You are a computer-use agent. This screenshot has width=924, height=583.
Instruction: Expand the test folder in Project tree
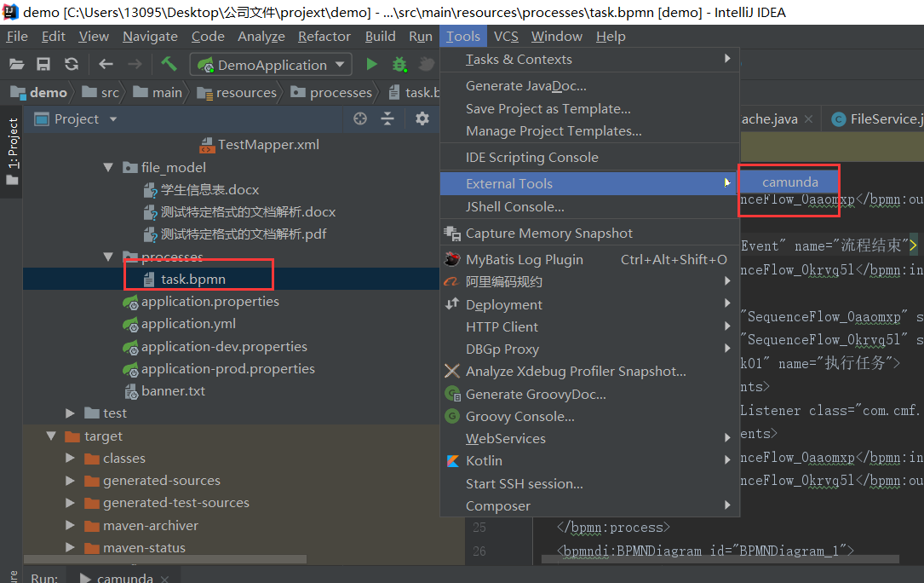pos(70,413)
